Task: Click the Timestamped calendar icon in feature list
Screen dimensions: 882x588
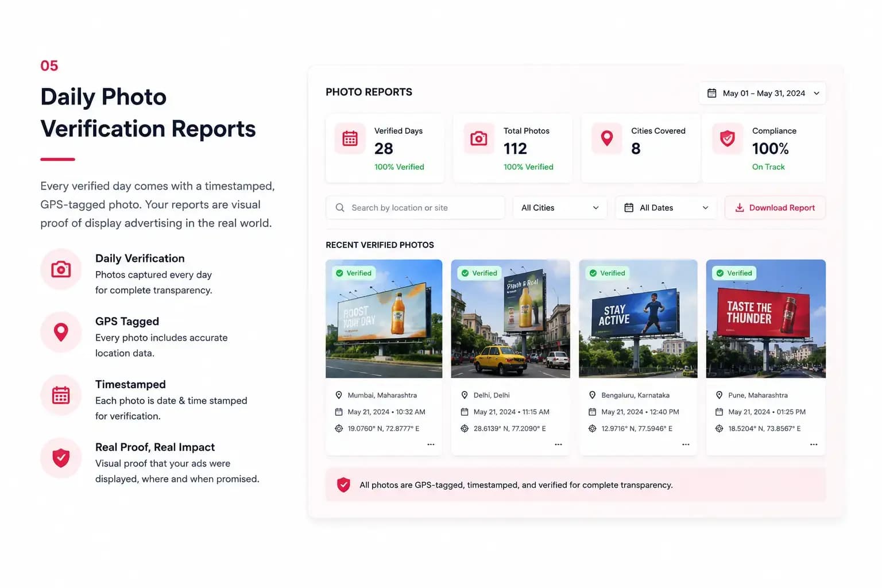Action: [x=61, y=395]
